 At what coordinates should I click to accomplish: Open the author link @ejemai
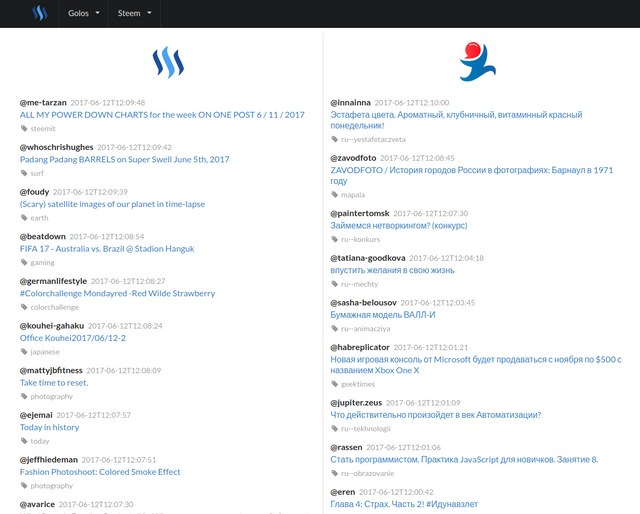tap(36, 415)
